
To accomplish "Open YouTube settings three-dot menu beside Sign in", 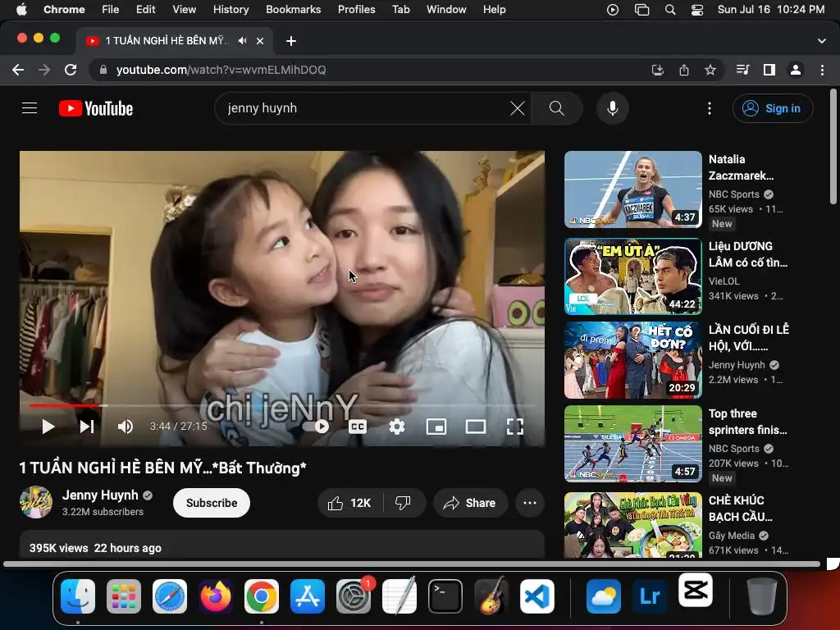I will pos(710,108).
